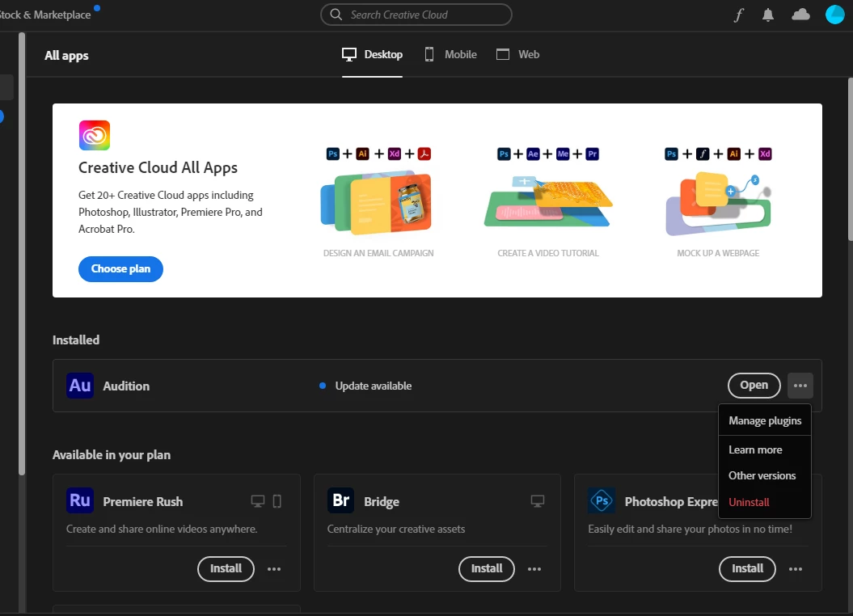The image size is (853, 616).
Task: Click the left sidebar scrollbar
Action: click(x=22, y=253)
